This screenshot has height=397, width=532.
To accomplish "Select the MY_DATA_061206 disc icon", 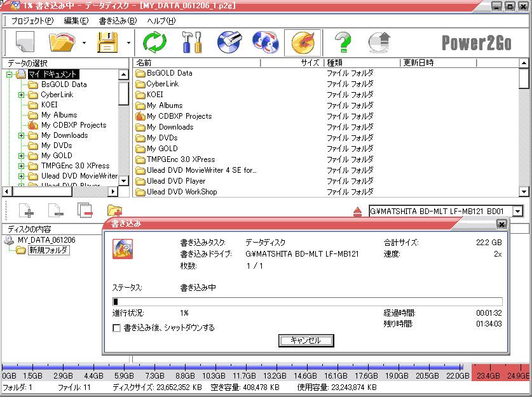I will pyautogui.click(x=8, y=240).
